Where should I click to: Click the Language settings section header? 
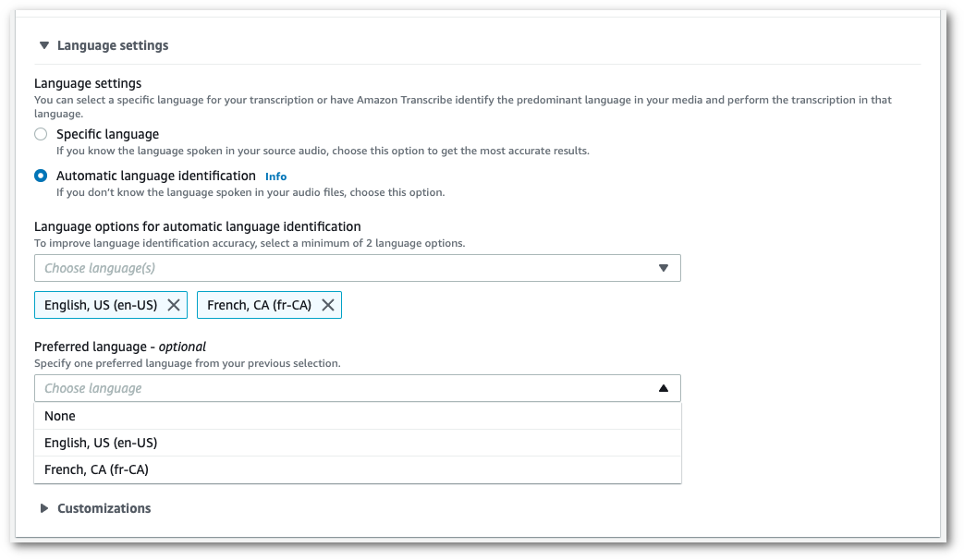coord(113,44)
